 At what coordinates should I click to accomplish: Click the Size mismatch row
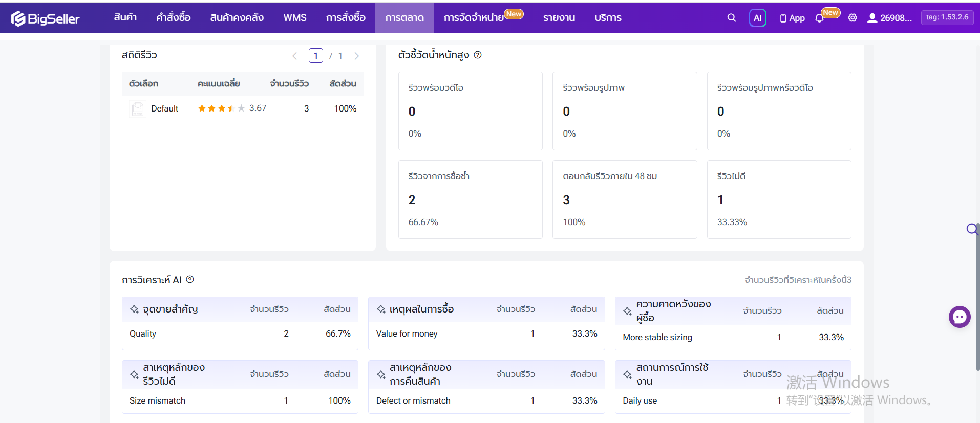pyautogui.click(x=240, y=401)
